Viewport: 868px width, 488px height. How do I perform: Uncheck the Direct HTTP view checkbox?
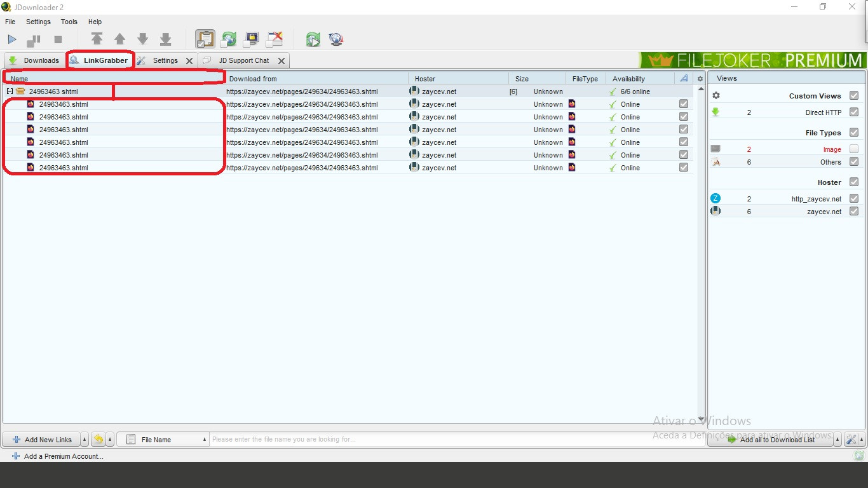point(854,112)
